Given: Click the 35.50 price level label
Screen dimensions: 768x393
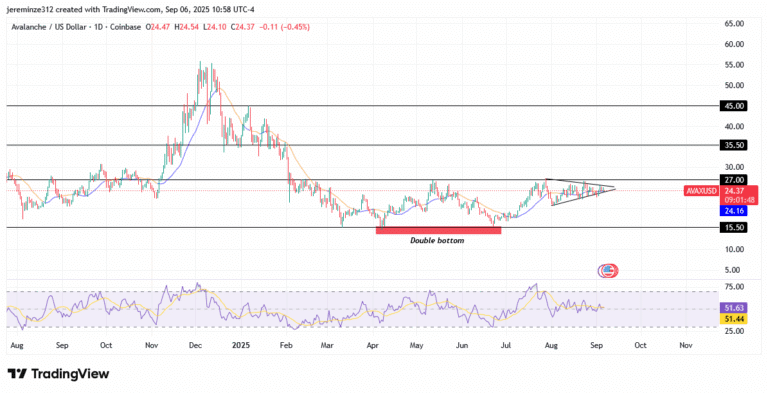Looking at the screenshot, I should click(x=733, y=145).
